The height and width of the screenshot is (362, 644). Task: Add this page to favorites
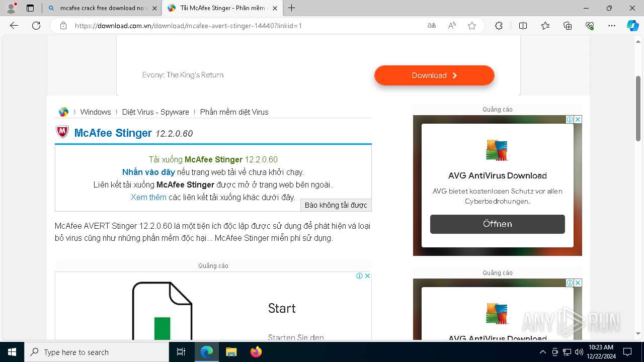tap(472, 26)
